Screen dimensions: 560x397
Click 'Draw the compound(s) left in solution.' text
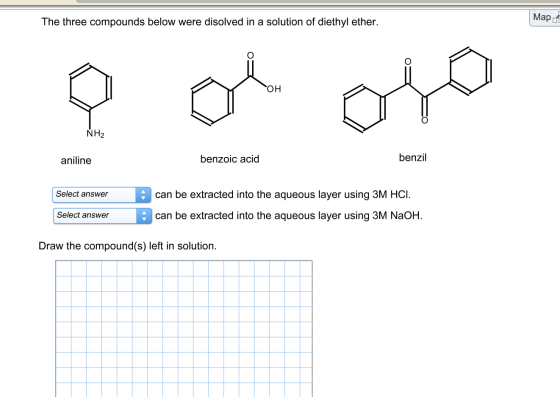coord(128,246)
